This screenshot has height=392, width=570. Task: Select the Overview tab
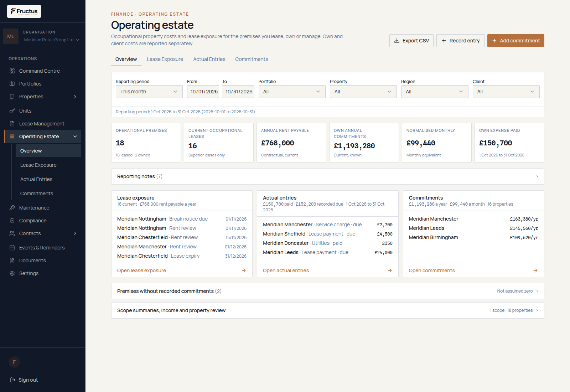pyautogui.click(x=126, y=59)
